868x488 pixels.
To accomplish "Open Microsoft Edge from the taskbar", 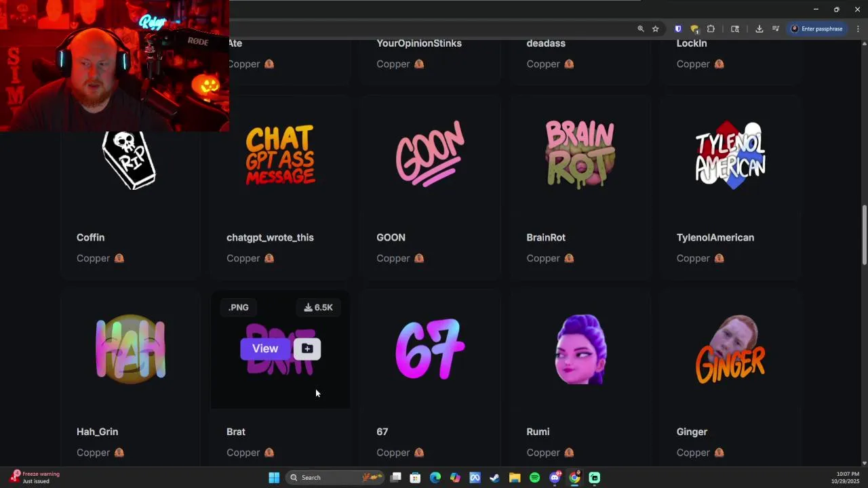I will (x=435, y=478).
